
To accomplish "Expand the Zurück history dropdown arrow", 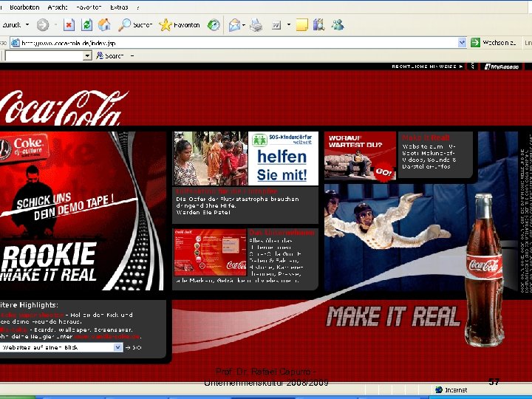I will point(27,25).
